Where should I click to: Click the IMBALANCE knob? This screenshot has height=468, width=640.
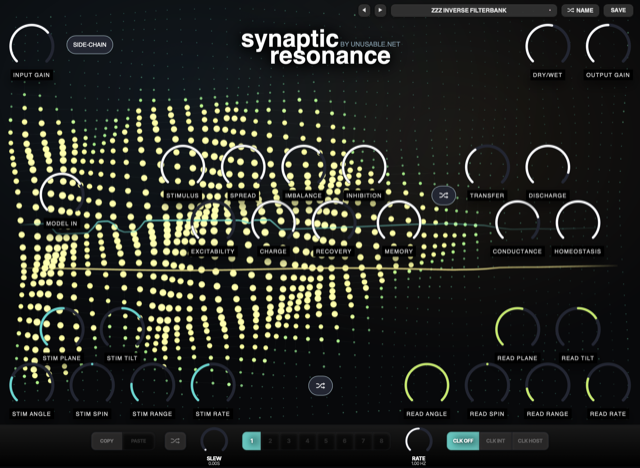303,166
